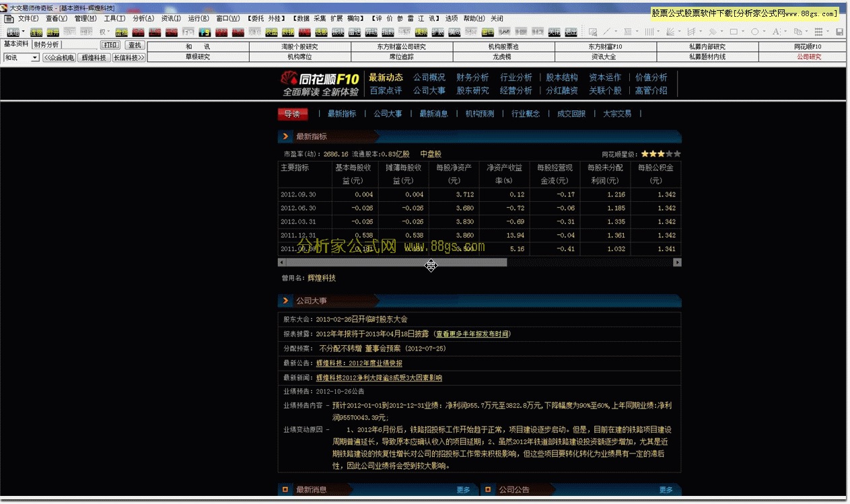This screenshot has height=504, width=850.
Task: Jump to 机构预测 section
Action: [x=480, y=114]
